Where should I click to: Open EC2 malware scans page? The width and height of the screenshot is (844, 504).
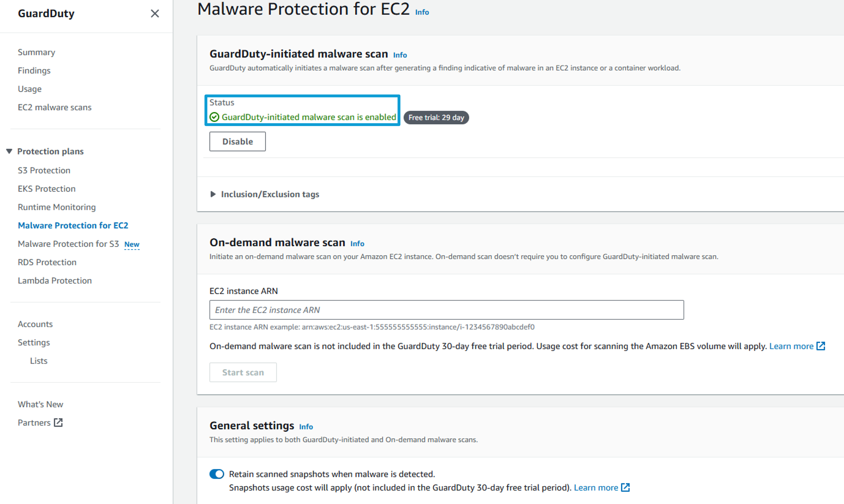pyautogui.click(x=55, y=107)
